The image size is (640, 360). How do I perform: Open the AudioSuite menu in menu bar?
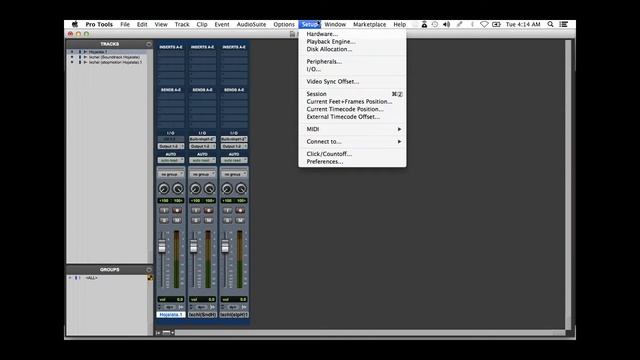(251, 24)
